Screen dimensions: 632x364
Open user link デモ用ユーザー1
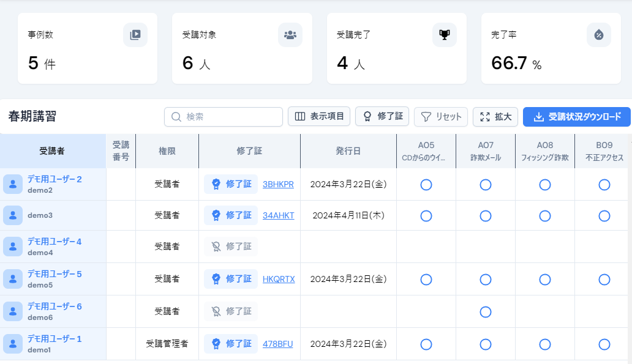click(55, 339)
